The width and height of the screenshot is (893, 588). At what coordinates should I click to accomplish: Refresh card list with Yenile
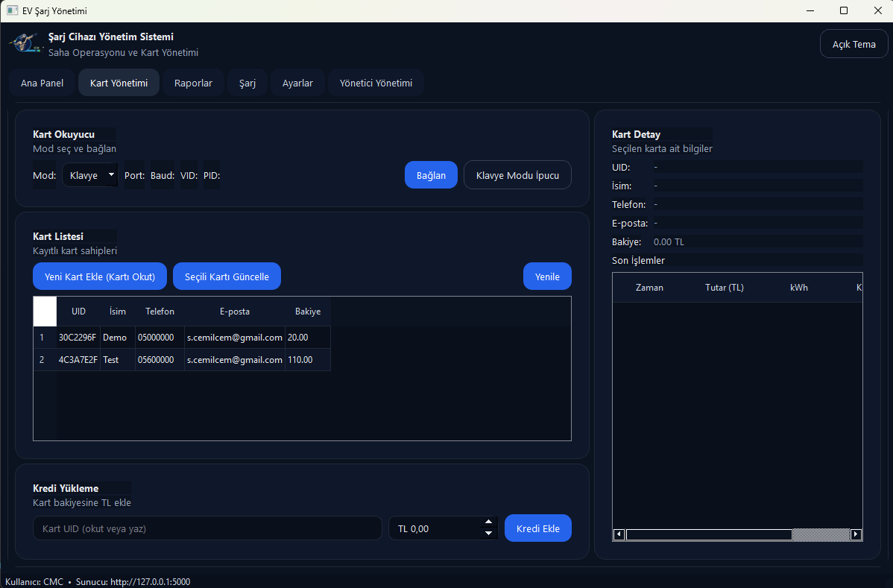[x=546, y=276]
